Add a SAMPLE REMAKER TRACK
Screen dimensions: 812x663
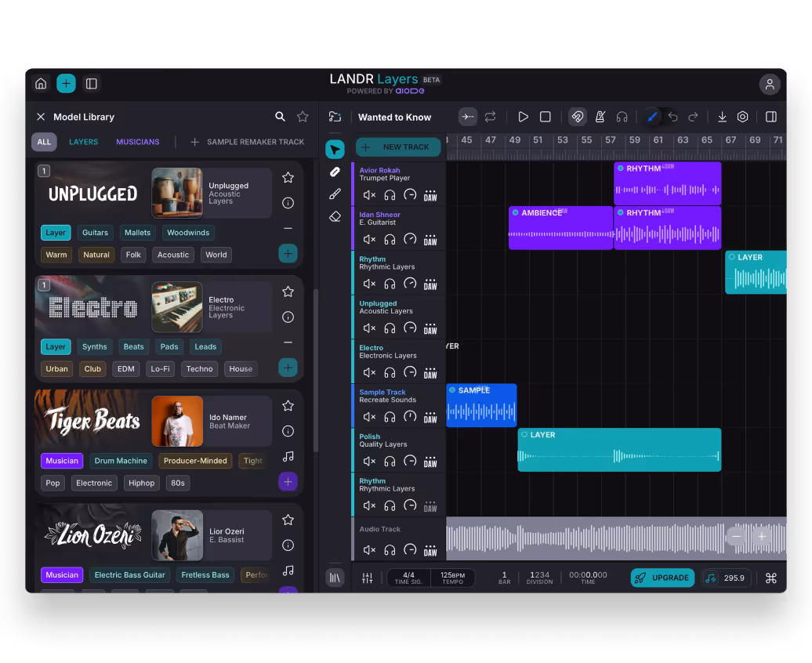[x=248, y=142]
